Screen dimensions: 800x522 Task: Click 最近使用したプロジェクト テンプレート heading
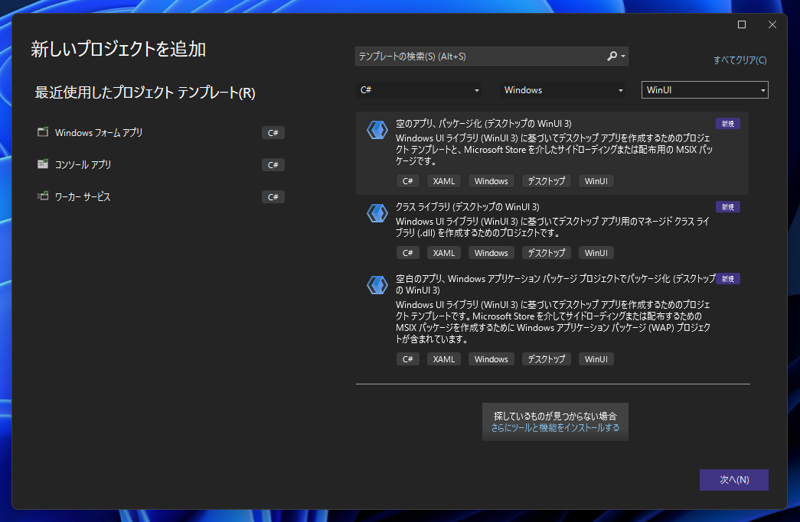point(145,93)
